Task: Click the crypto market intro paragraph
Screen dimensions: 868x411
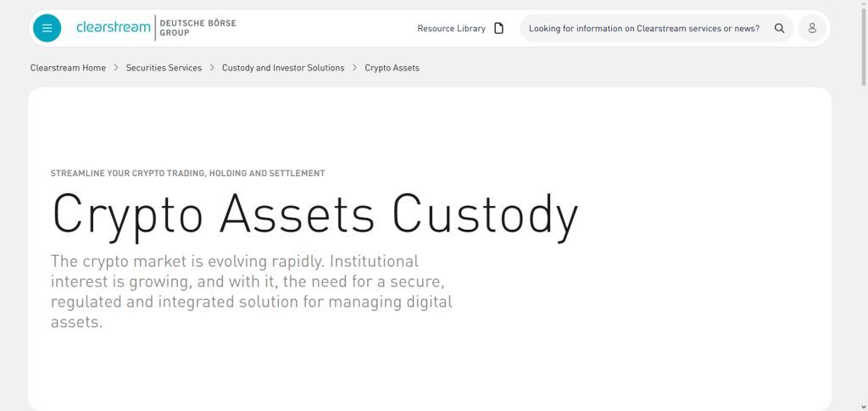Action: point(251,292)
